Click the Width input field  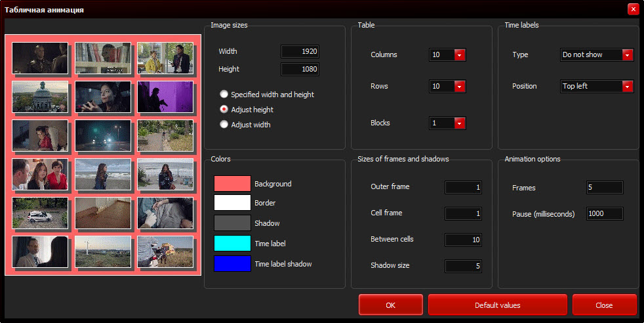pyautogui.click(x=300, y=51)
